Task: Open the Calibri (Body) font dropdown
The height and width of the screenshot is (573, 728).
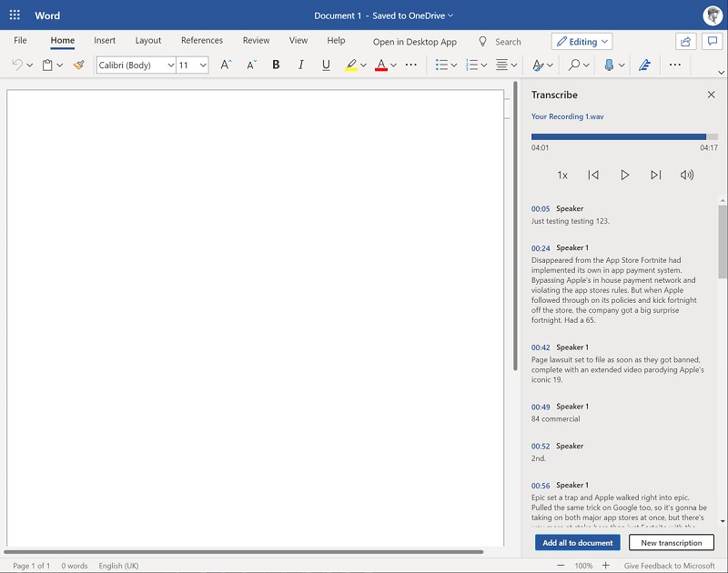Action: [x=136, y=65]
